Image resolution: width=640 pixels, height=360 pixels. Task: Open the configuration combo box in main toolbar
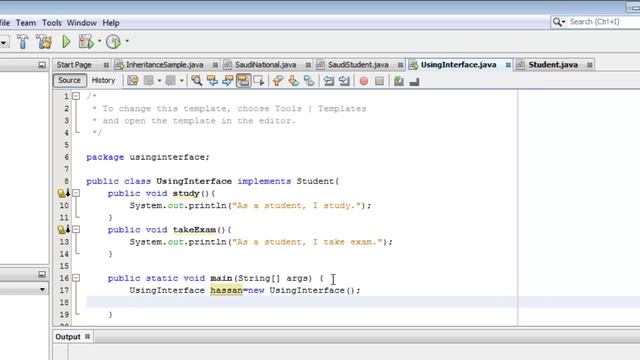click(x=4, y=42)
